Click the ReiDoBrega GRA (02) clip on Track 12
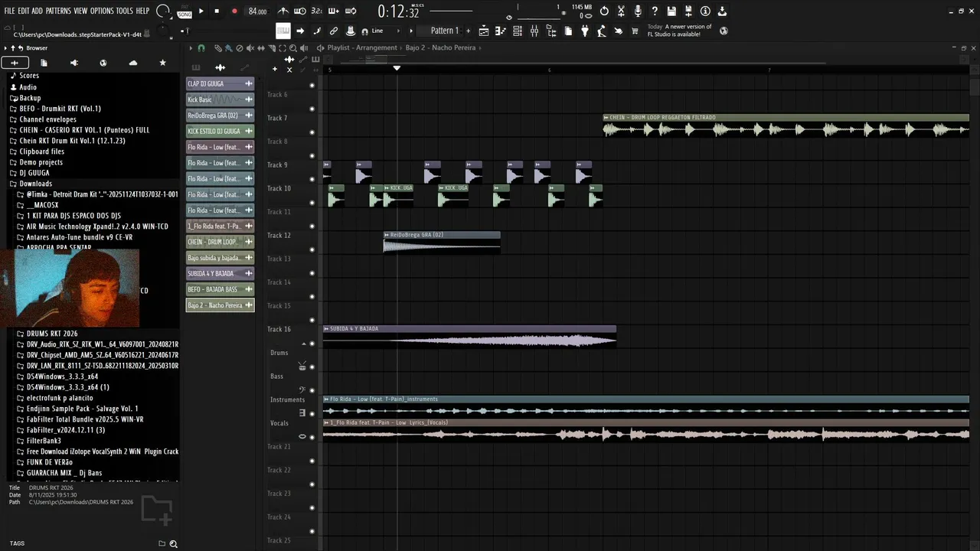This screenshot has height=551, width=980. 442,242
